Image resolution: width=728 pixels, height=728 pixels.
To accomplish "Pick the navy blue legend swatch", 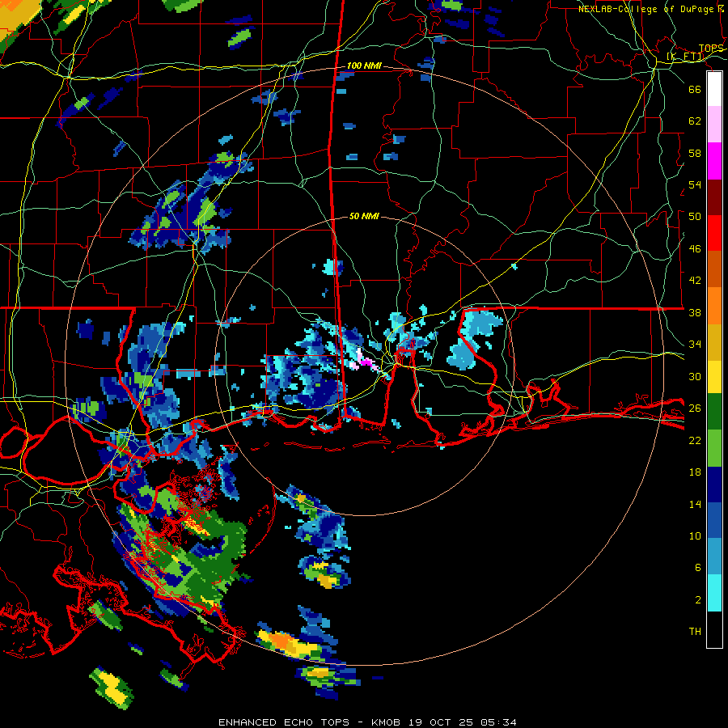I will click(x=714, y=485).
